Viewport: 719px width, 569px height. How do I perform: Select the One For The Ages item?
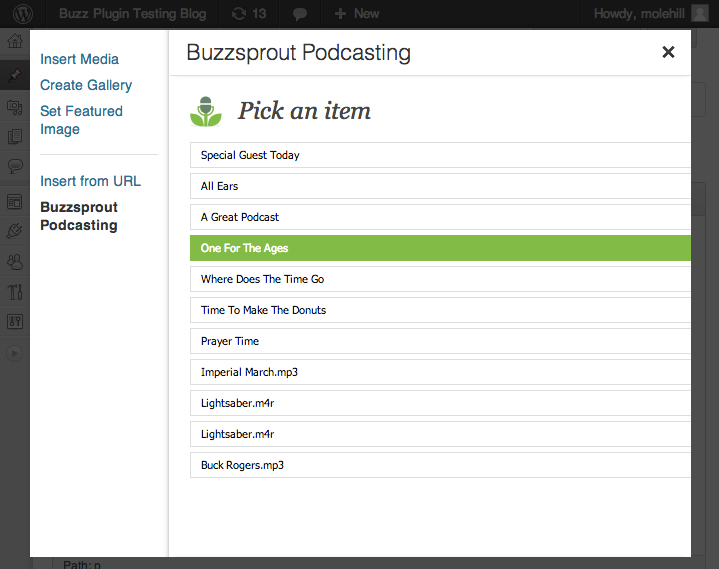[x=440, y=248]
